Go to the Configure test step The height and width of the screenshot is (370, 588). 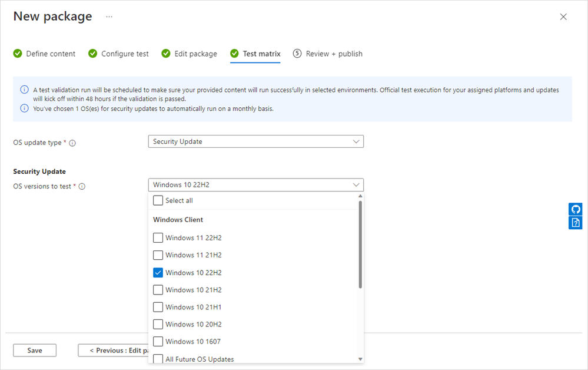point(118,54)
